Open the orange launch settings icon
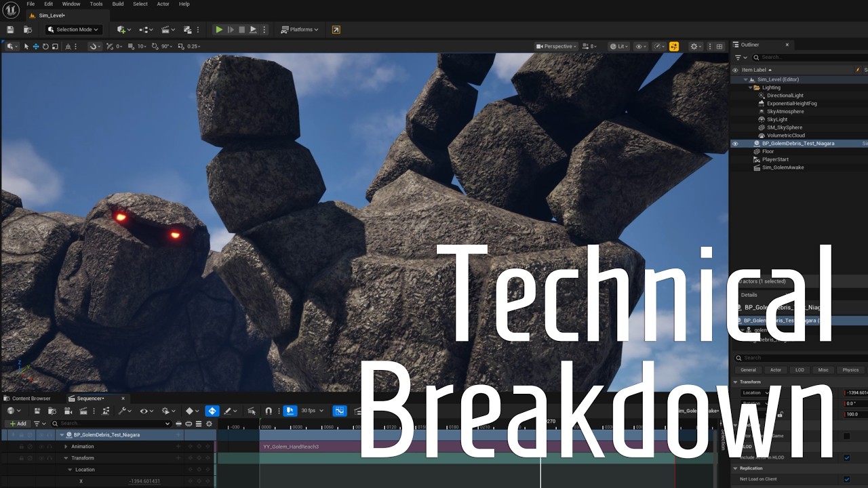Screen dimensions: 868x488 tap(336, 30)
